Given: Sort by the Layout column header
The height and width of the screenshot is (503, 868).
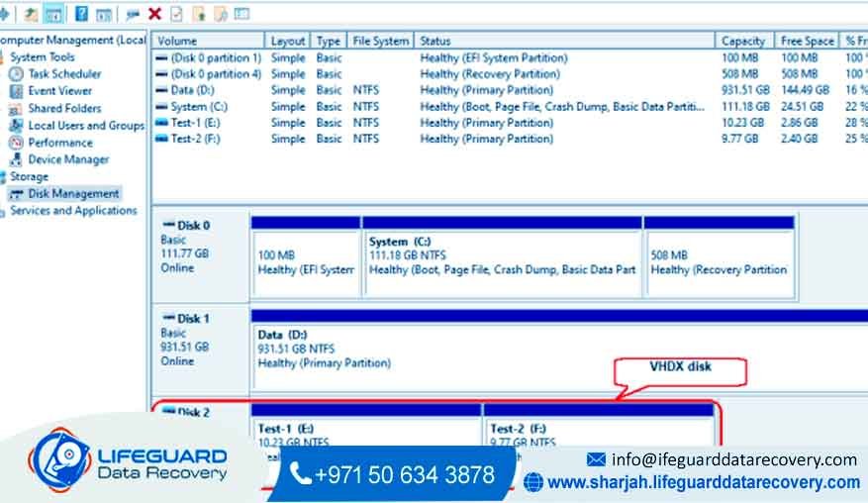Looking at the screenshot, I should tap(288, 41).
